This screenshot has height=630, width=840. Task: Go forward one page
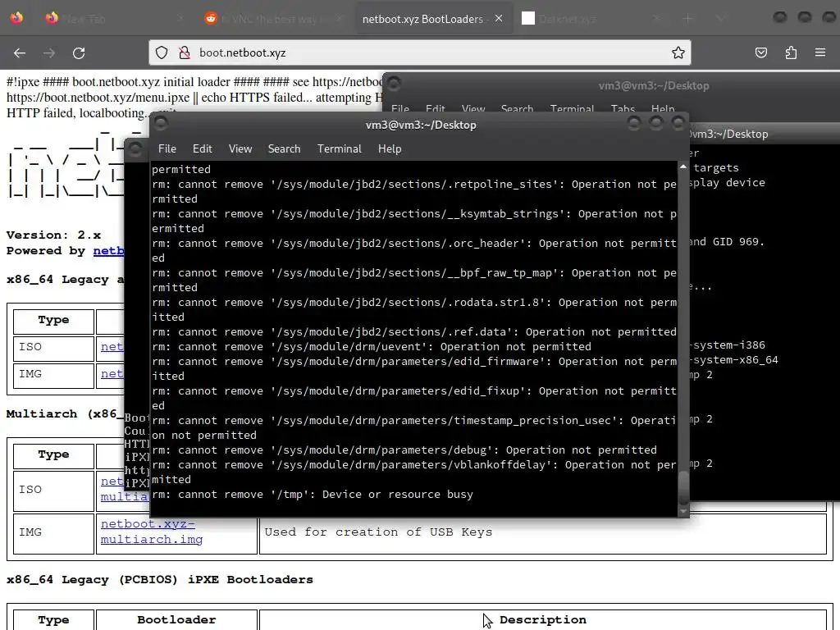pos(49,53)
